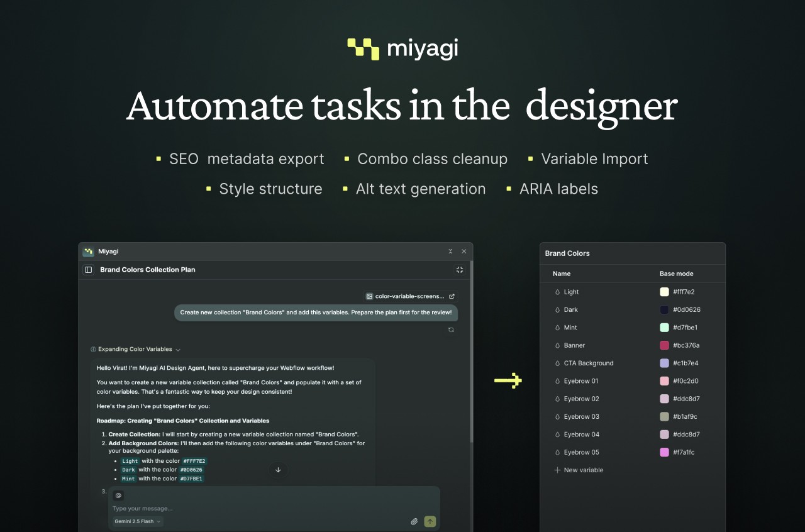Click the send message arrow button
The image size is (805, 532).
tap(430, 521)
